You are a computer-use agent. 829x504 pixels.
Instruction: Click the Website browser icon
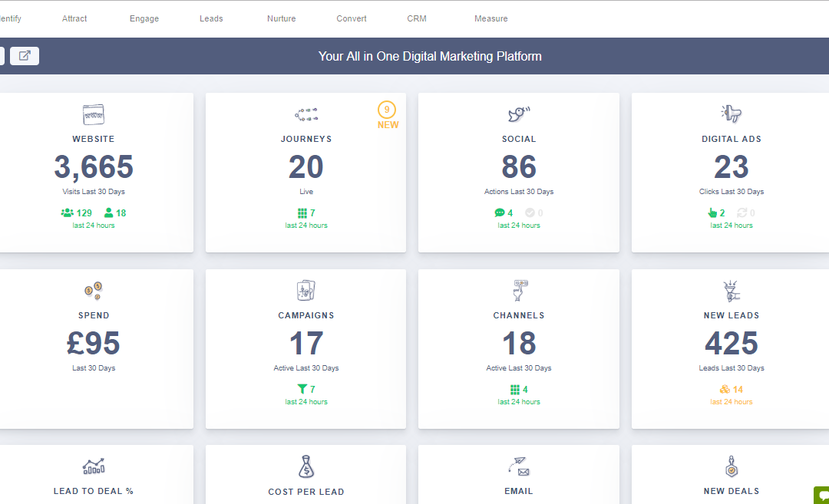tap(94, 114)
